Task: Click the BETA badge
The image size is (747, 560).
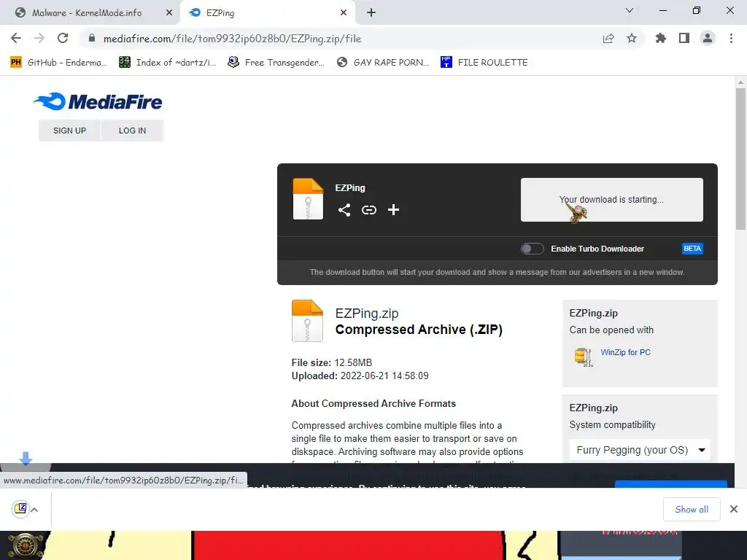Action: point(692,249)
